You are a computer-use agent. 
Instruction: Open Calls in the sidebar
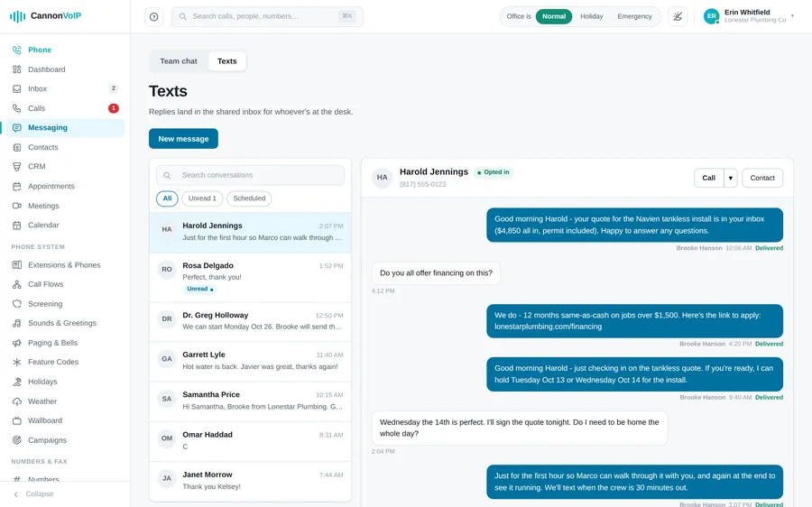(65, 108)
